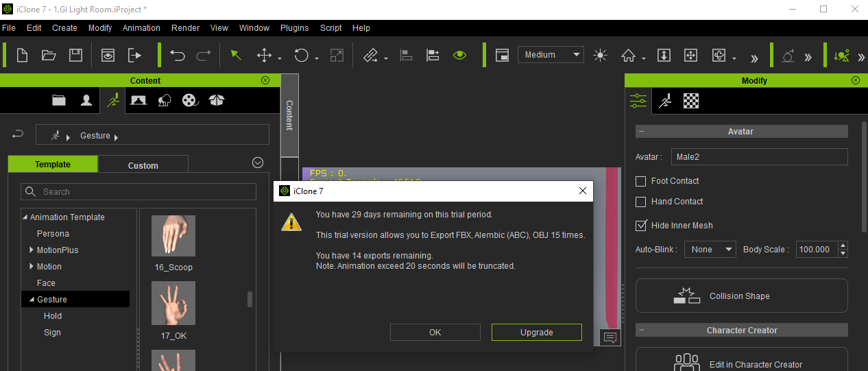Select the Animation category icon in Content
Image resolution: width=868 pixels, height=371 pixels.
click(113, 100)
